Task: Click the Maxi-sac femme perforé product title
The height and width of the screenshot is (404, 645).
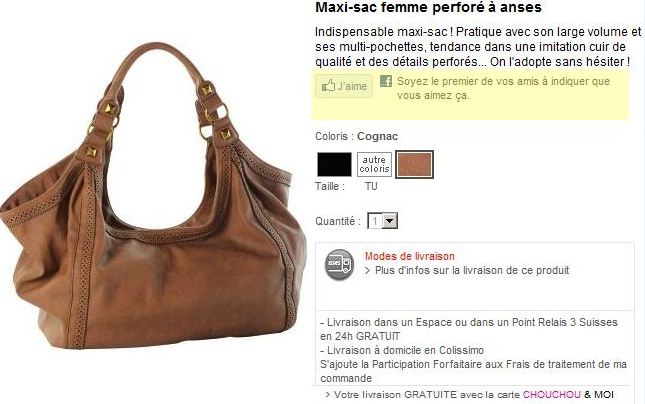Action: coord(428,7)
